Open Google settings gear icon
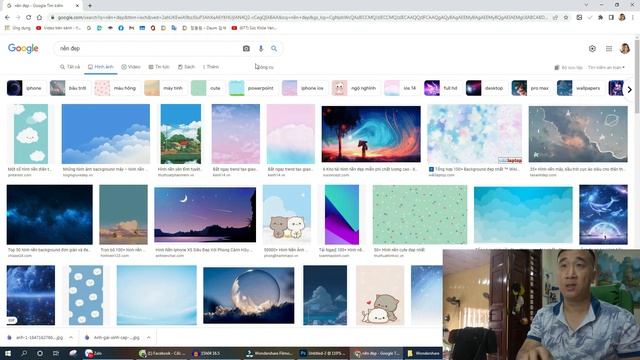Image resolution: width=640 pixels, height=360 pixels. [x=592, y=49]
